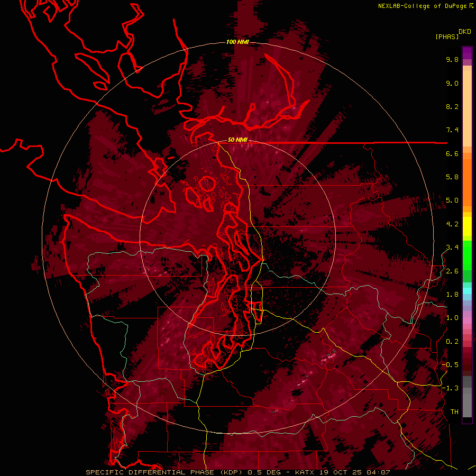Image resolution: width=476 pixels, height=476 pixels.
Task: Pick the gray segment near TH
Action: [467, 407]
